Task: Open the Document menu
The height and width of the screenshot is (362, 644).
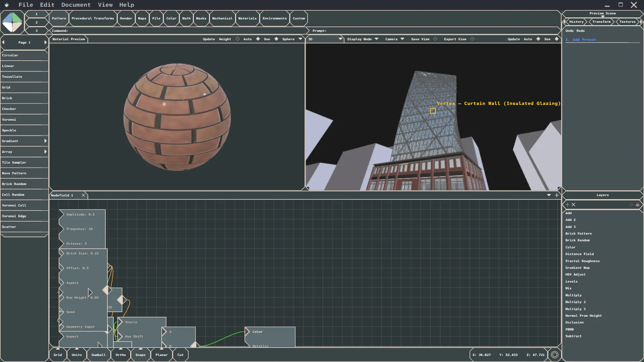Action: [76, 5]
